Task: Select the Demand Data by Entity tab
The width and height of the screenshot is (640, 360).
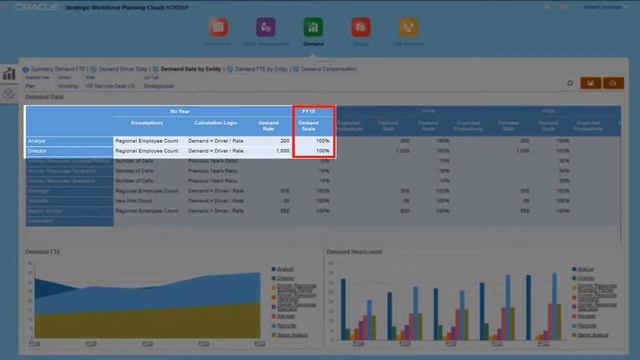Action: pyautogui.click(x=191, y=69)
